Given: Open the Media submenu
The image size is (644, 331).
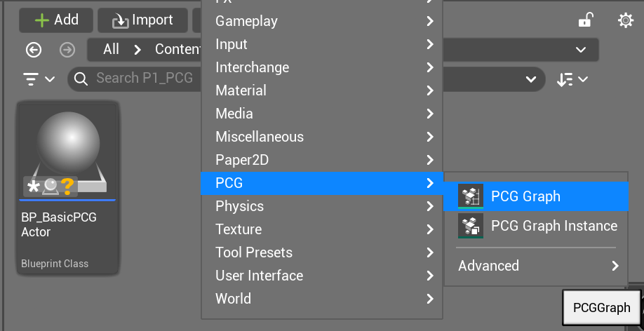Looking at the screenshot, I should [321, 114].
